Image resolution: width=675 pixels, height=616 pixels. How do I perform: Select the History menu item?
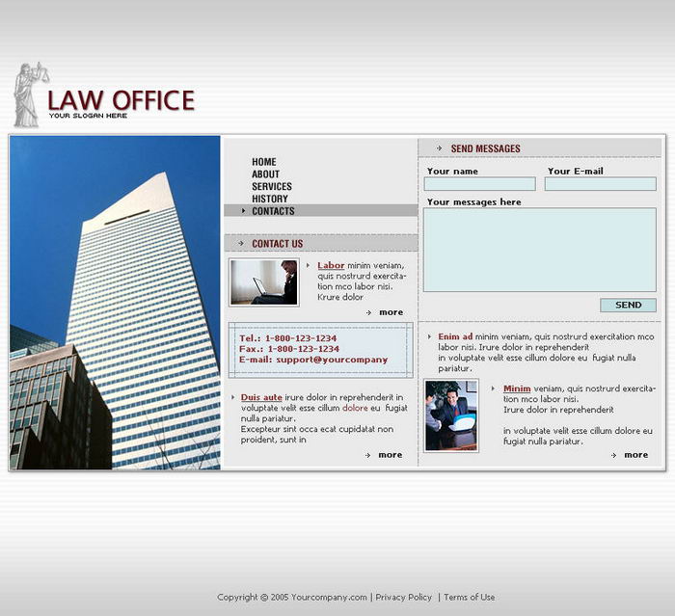270,199
